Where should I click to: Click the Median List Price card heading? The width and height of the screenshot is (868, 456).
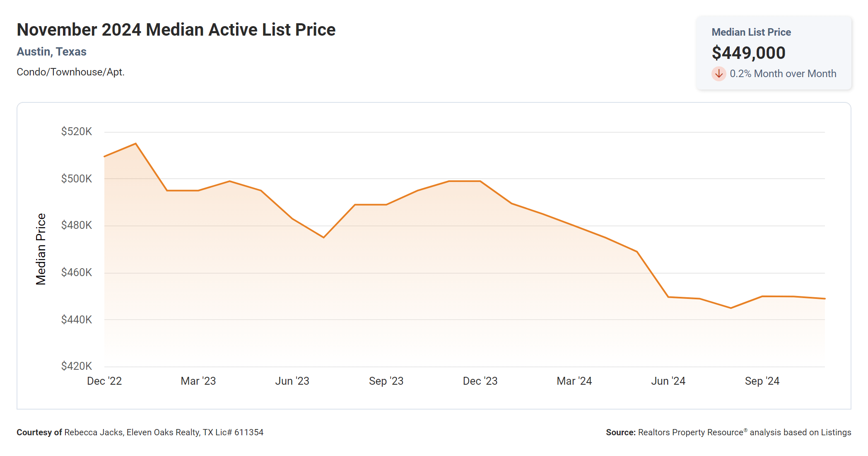pyautogui.click(x=751, y=32)
